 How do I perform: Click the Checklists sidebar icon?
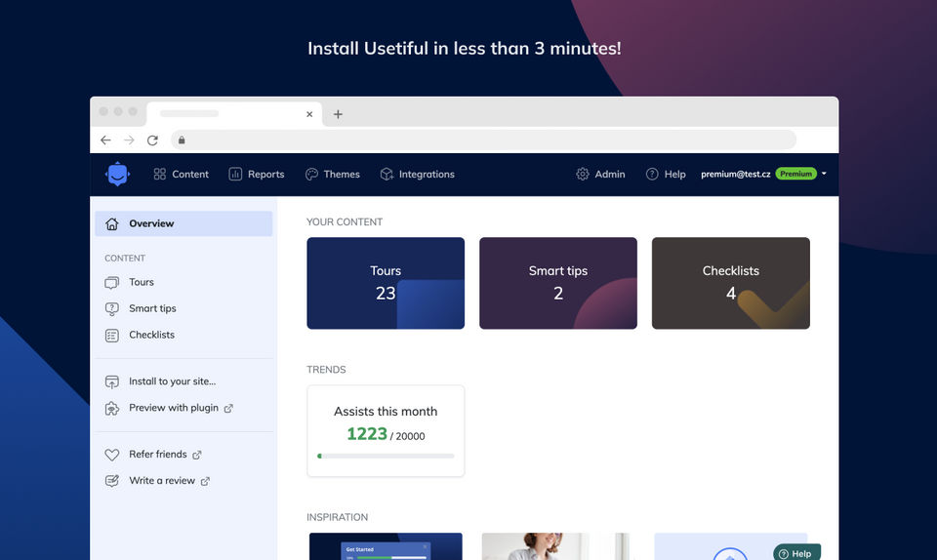(x=111, y=336)
